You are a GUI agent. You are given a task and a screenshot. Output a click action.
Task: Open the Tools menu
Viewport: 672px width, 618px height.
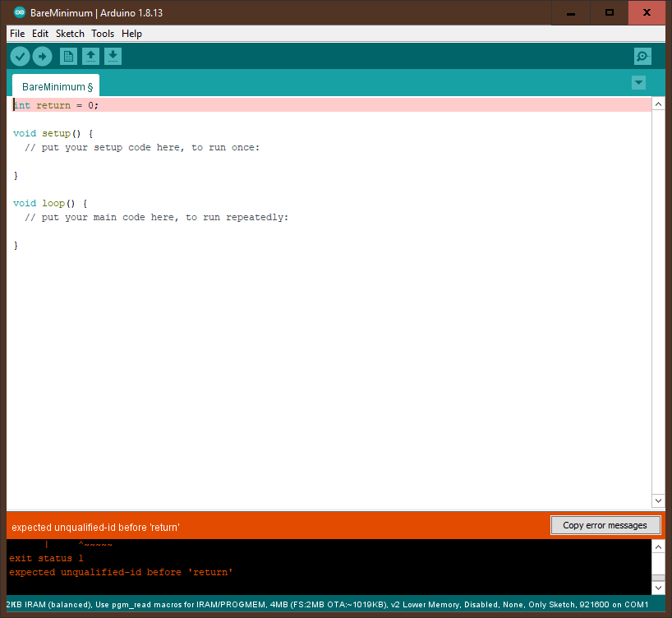103,34
